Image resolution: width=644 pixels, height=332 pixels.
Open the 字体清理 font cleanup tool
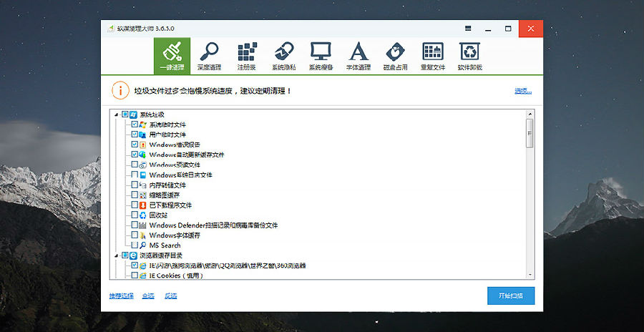click(x=358, y=55)
